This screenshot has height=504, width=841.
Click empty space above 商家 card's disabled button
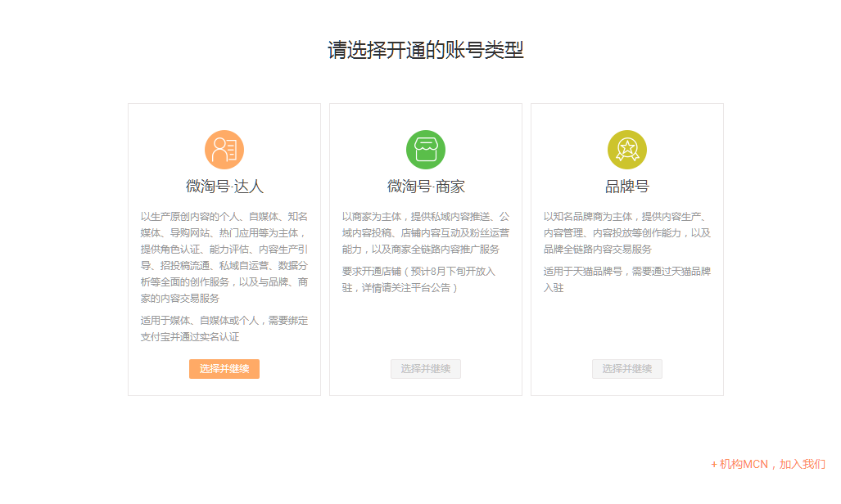click(x=426, y=327)
